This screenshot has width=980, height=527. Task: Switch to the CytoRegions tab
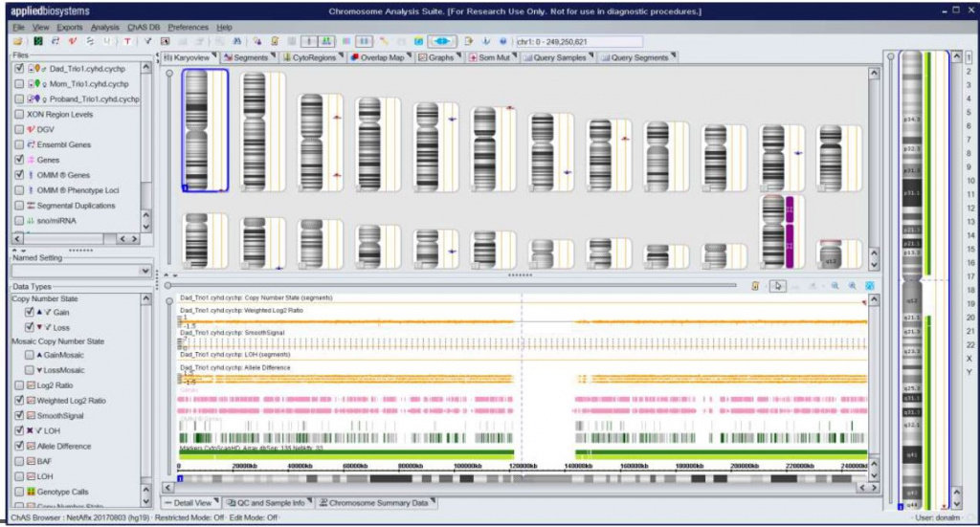[313, 57]
